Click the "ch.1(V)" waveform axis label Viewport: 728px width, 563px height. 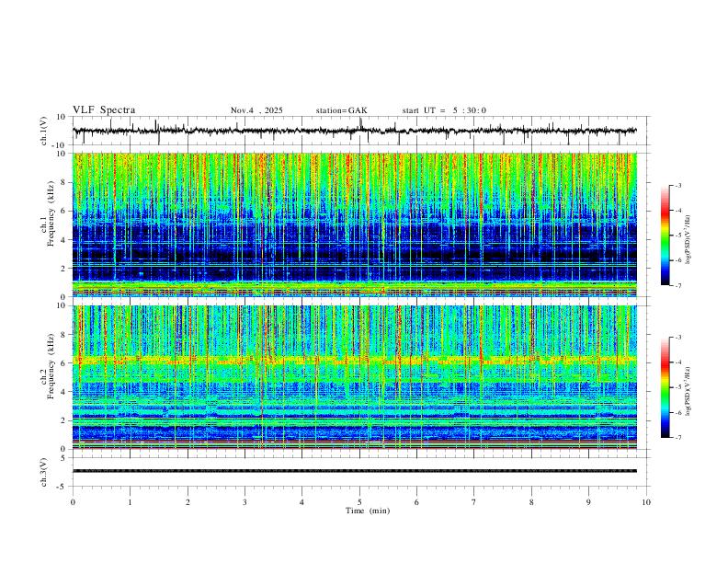pos(44,131)
